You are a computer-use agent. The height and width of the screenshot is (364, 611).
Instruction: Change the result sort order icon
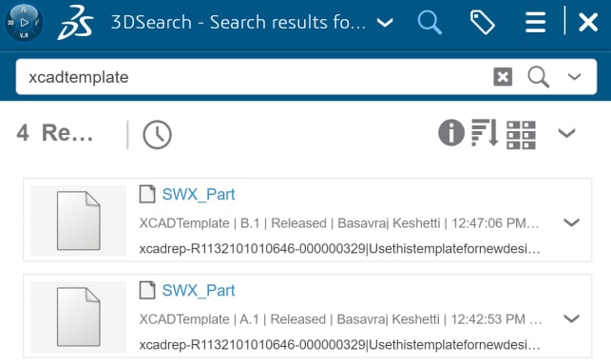click(x=485, y=133)
